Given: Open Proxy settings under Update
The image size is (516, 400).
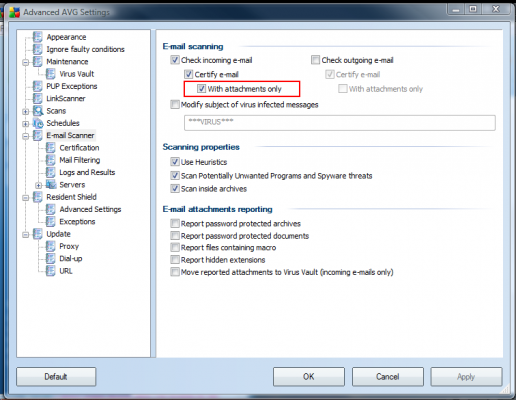Looking at the screenshot, I should (x=69, y=247).
